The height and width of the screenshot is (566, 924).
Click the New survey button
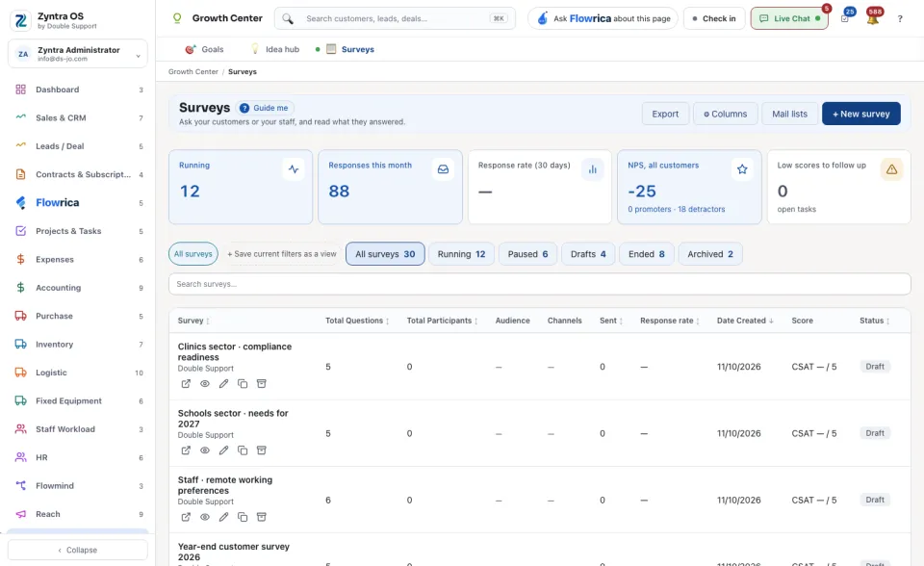point(860,114)
